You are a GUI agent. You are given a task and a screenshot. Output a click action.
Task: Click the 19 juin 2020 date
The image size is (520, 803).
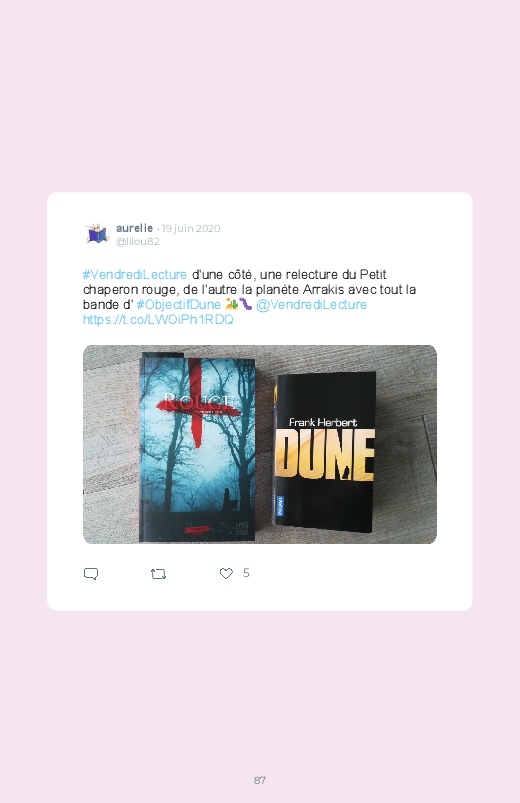click(191, 228)
